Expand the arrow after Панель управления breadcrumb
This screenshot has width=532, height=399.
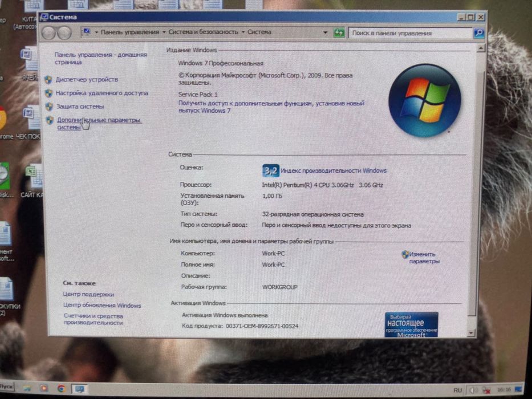[x=164, y=32]
